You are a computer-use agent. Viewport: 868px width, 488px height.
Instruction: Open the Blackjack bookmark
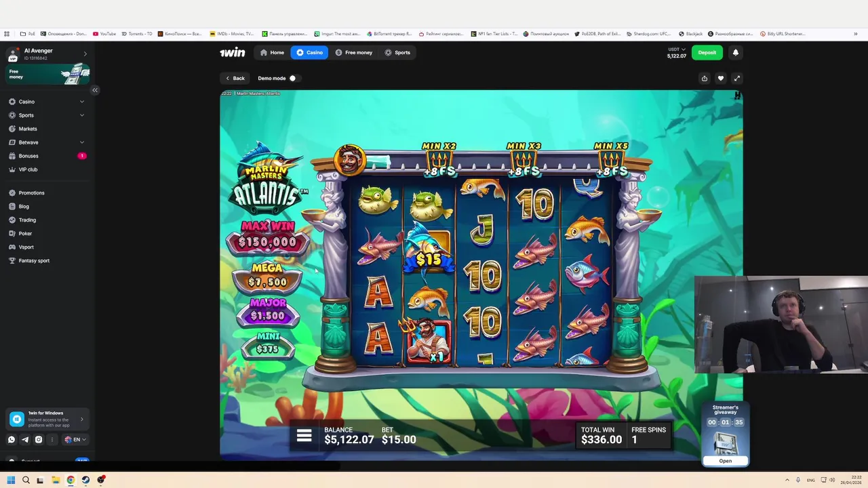click(x=690, y=33)
